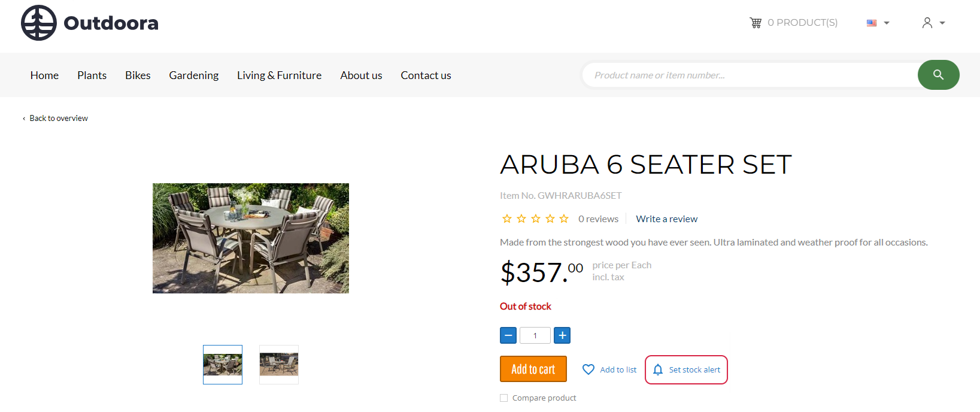Rate product with the fifth star

coord(564,219)
